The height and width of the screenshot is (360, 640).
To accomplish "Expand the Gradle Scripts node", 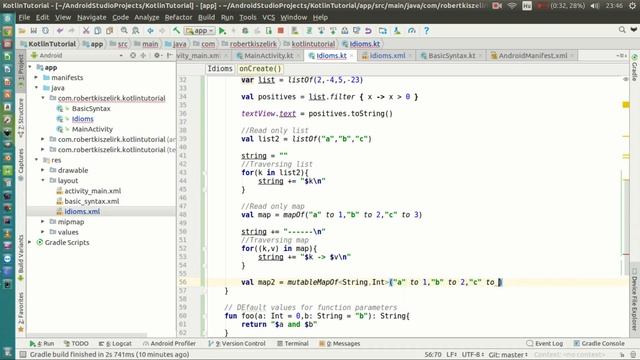I will click(x=30, y=242).
